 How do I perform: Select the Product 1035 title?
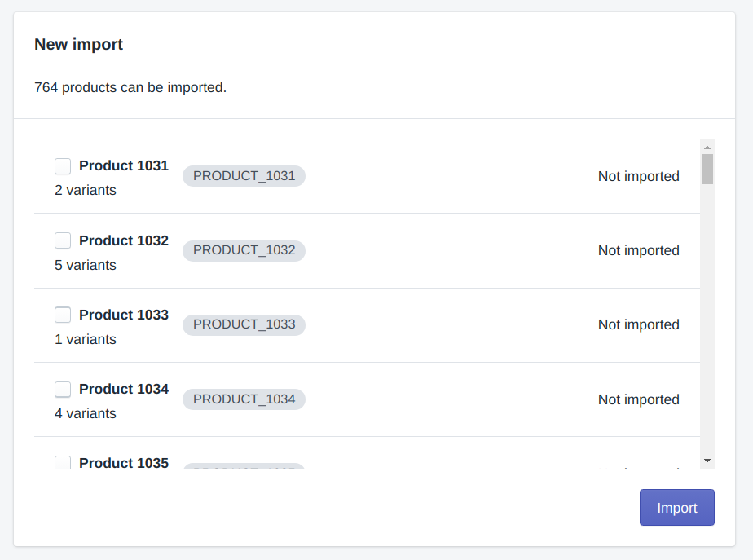[x=124, y=462]
